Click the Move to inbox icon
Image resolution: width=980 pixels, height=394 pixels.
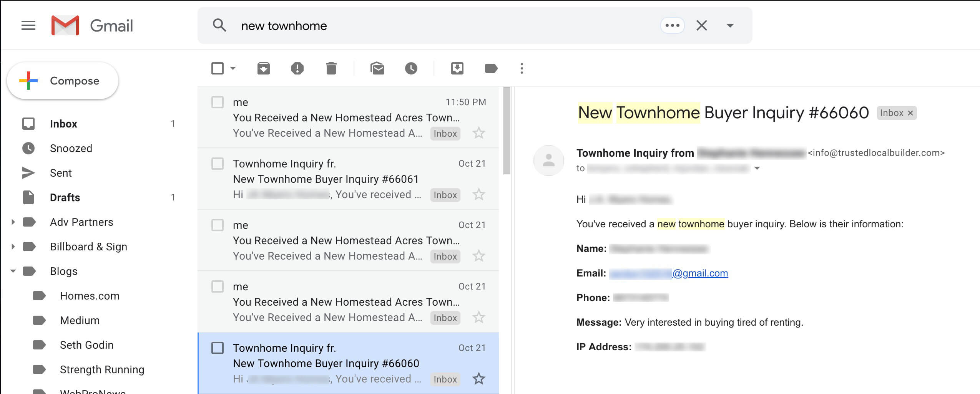tap(457, 68)
